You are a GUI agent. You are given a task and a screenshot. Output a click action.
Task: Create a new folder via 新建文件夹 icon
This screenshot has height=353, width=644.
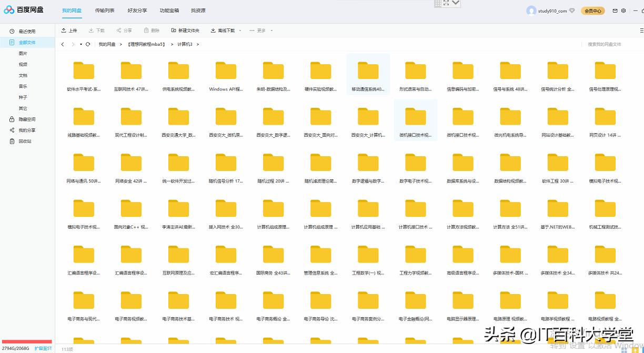tap(174, 30)
